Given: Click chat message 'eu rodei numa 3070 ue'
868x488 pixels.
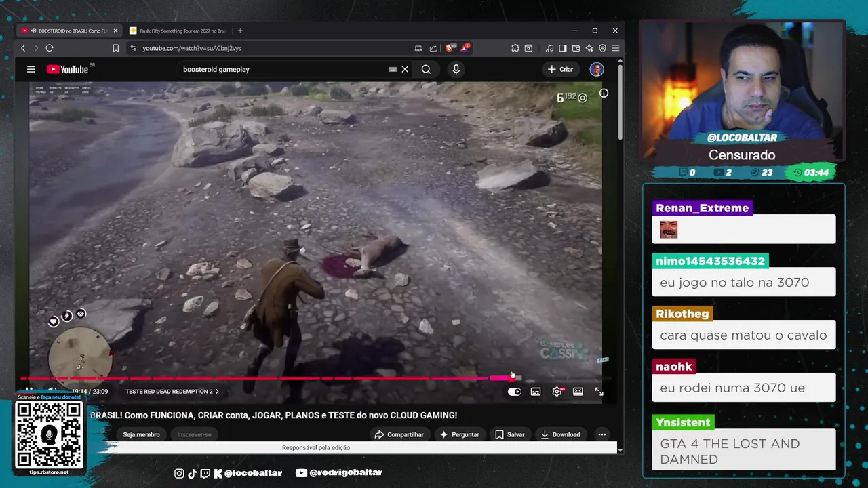Looking at the screenshot, I should [744, 388].
